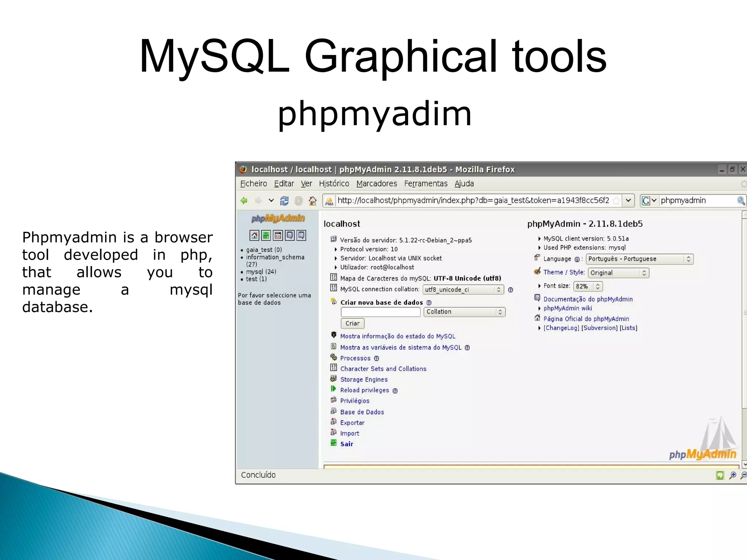
Task: Click the sidebar SQL documentation icon
Action: coord(301,236)
